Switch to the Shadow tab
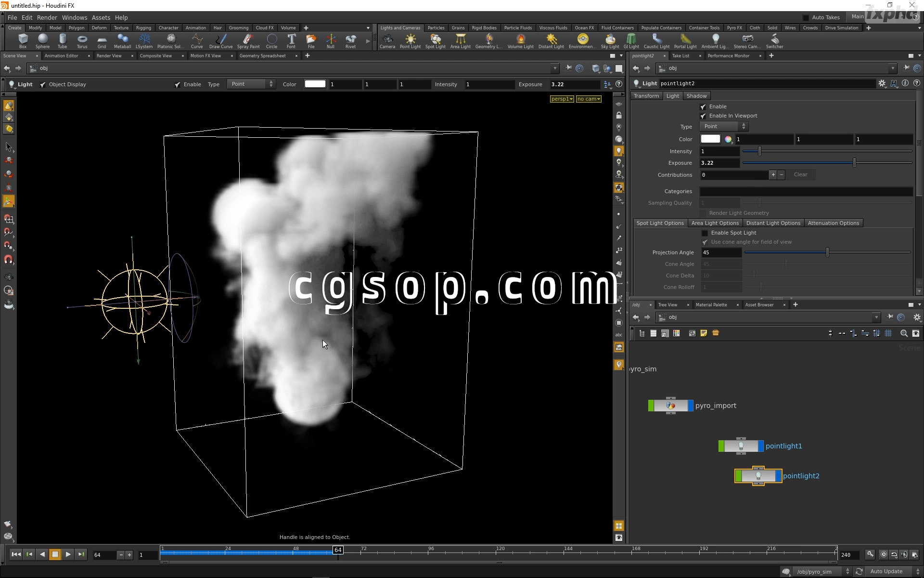Viewport: 924px width, 578px height. click(x=696, y=96)
